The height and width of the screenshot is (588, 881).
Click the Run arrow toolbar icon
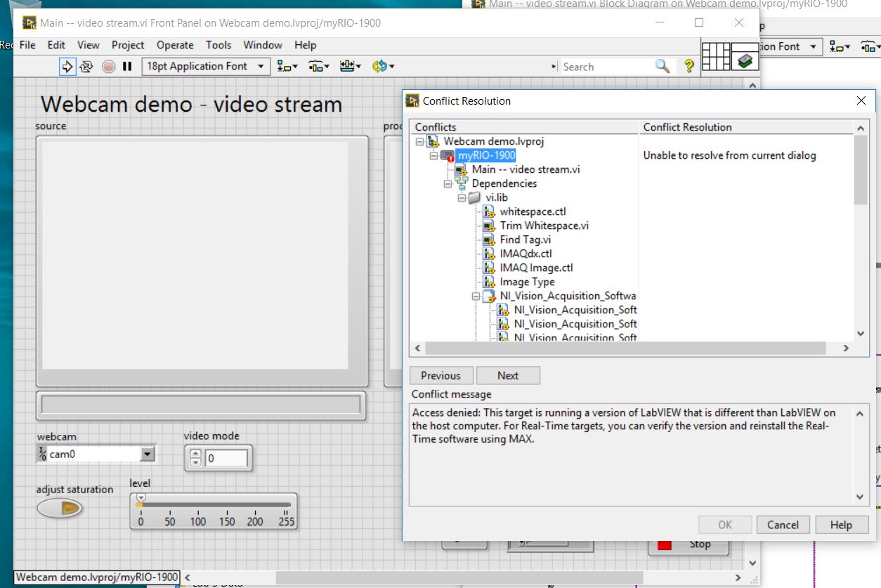pos(67,66)
